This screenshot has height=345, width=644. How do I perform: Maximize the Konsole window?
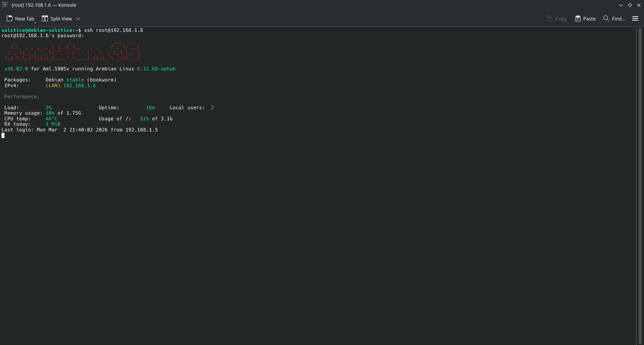click(x=630, y=5)
